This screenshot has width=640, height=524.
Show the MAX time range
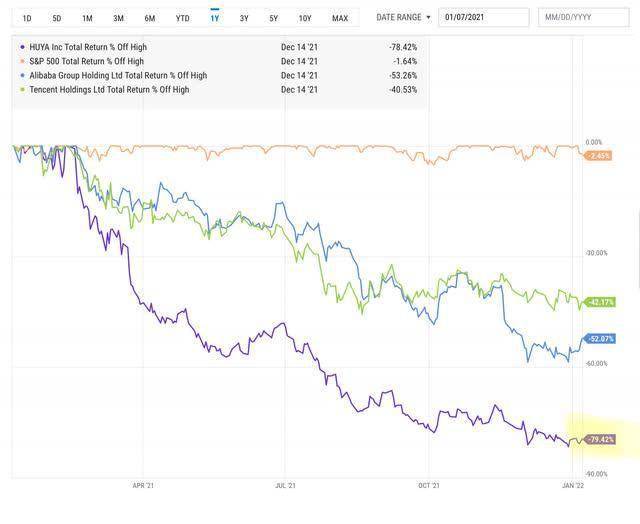click(x=340, y=18)
